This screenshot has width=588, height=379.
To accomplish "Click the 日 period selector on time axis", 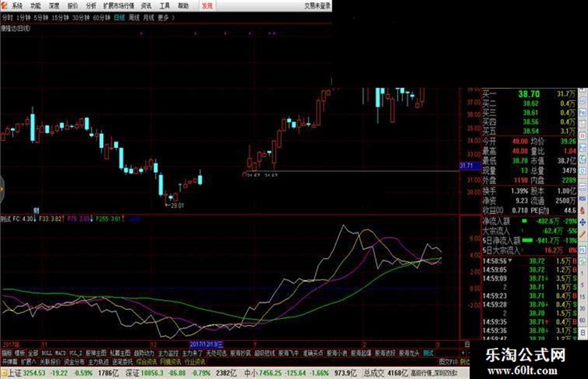I will click(x=467, y=344).
